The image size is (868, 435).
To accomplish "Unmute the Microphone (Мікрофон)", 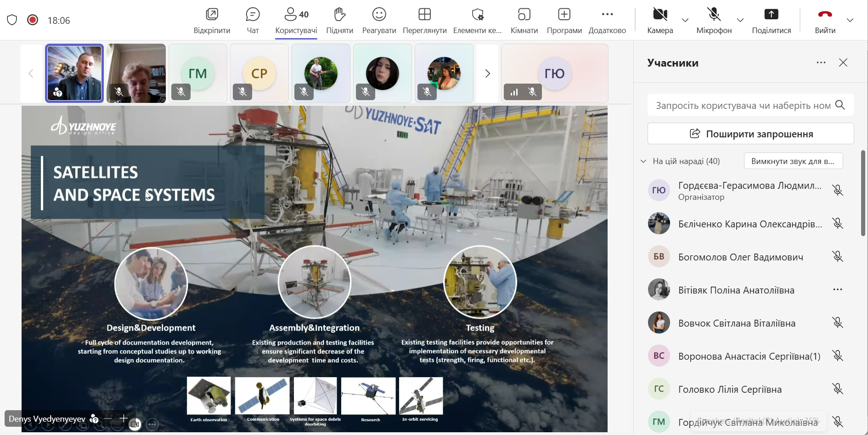I will [714, 15].
